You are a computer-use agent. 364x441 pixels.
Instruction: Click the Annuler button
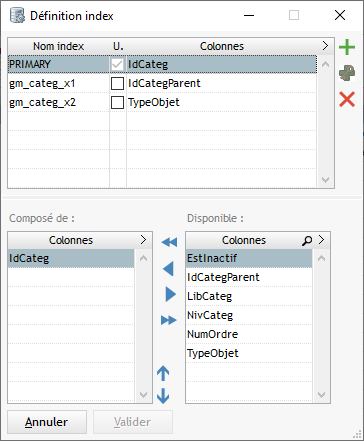pos(47,422)
